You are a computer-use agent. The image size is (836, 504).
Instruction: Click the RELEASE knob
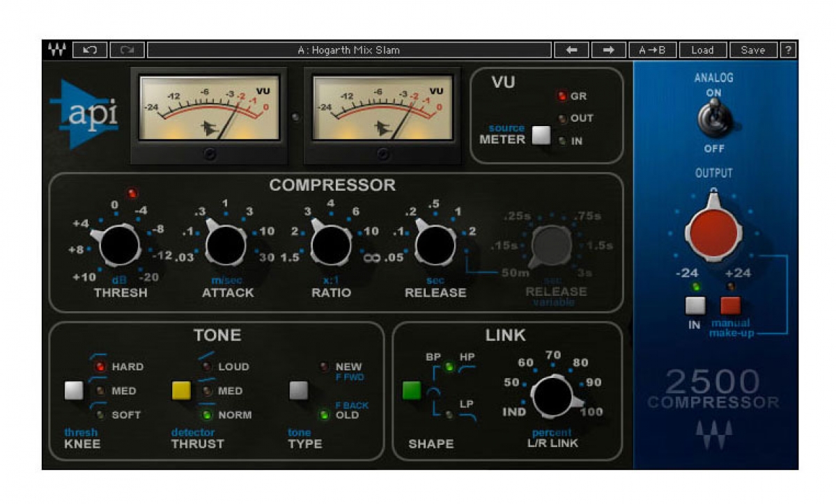pyautogui.click(x=435, y=245)
